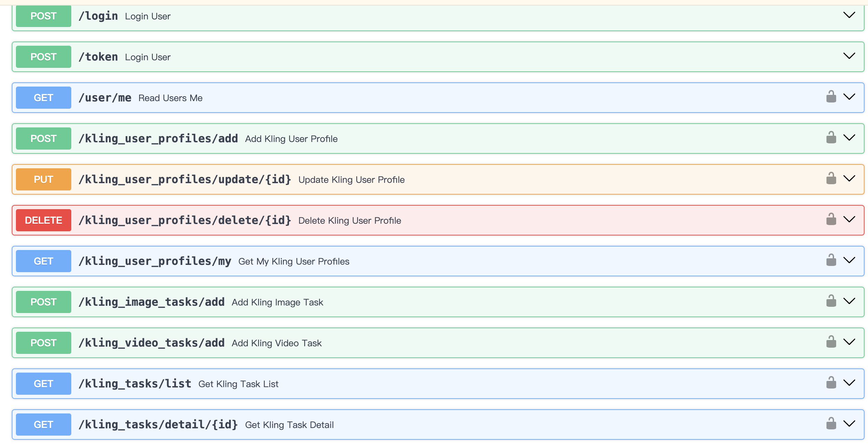The height and width of the screenshot is (446, 868).
Task: Authorize via lock on PUT update profile row
Action: pos(831,178)
